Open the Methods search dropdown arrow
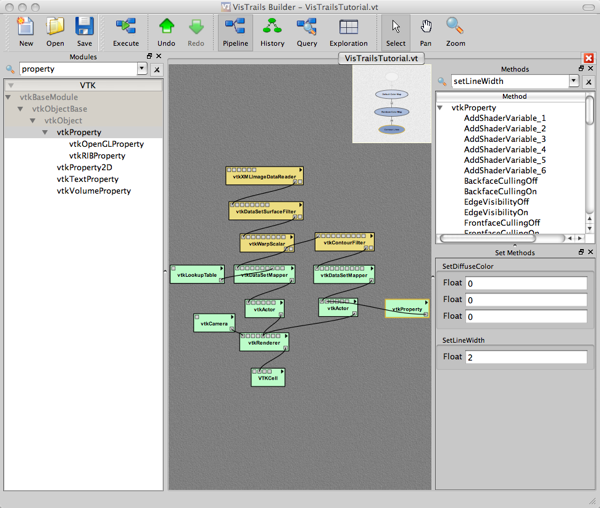600x508 pixels. [574, 81]
